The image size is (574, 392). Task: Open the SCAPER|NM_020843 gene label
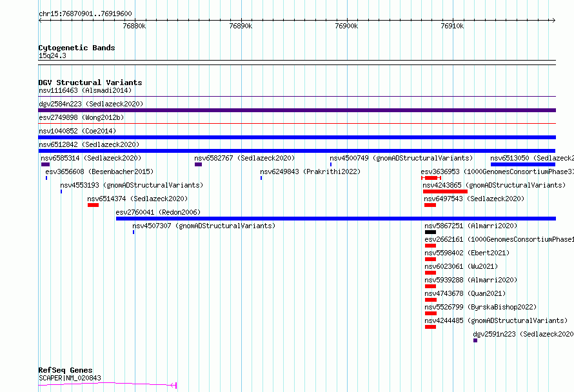click(70, 378)
